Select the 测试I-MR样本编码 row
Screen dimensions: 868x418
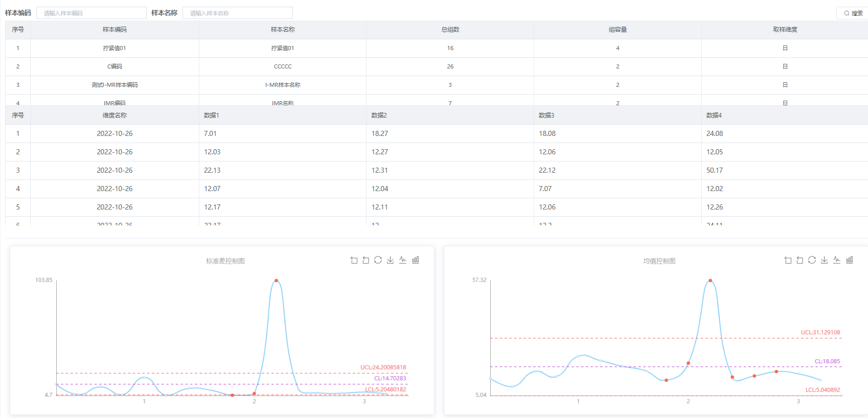pos(115,85)
